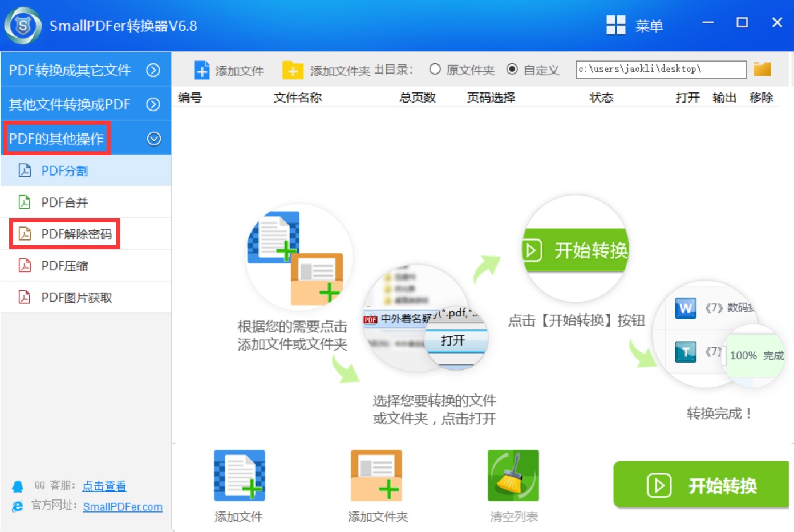Click the PDF解除密码 document icon
This screenshot has width=794, height=532.
tap(25, 234)
